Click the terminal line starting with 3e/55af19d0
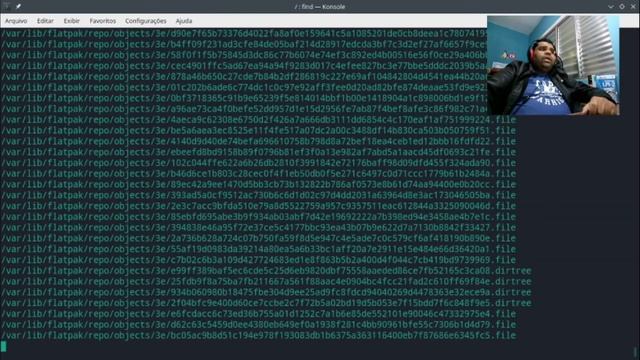The width and height of the screenshot is (640, 360). pyautogui.click(x=258, y=249)
